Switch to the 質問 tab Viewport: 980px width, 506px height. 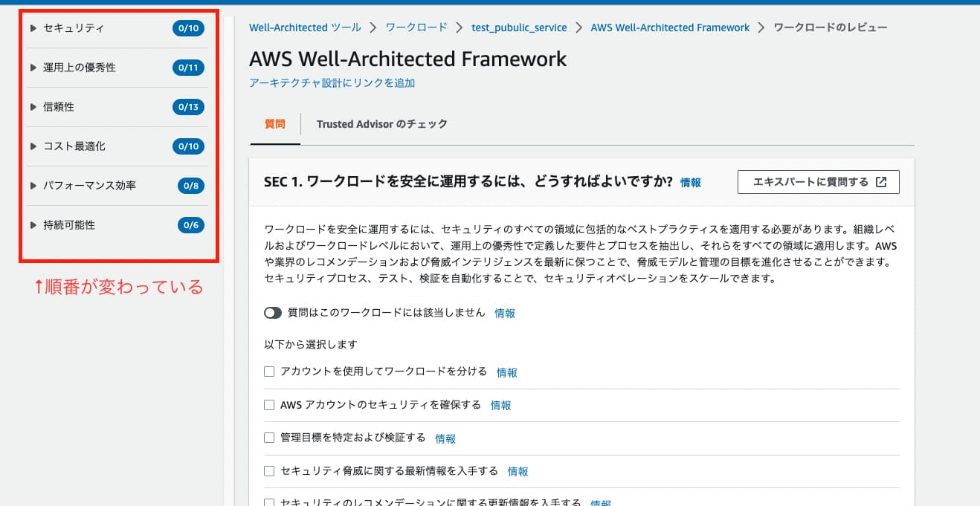274,124
